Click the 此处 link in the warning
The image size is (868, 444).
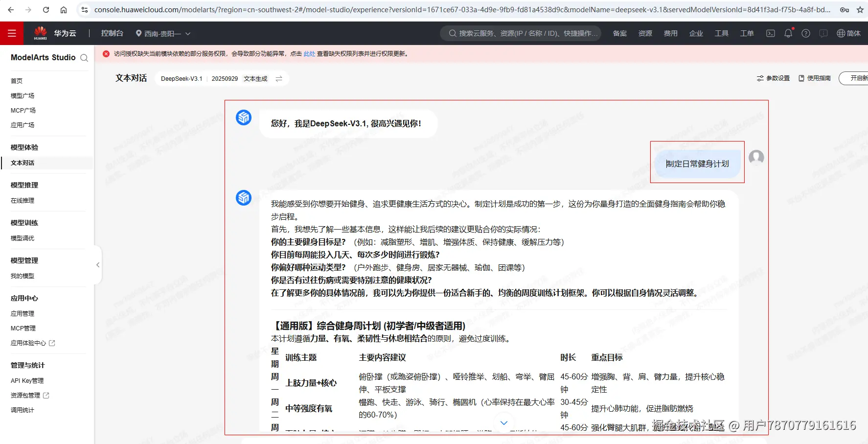(x=309, y=54)
